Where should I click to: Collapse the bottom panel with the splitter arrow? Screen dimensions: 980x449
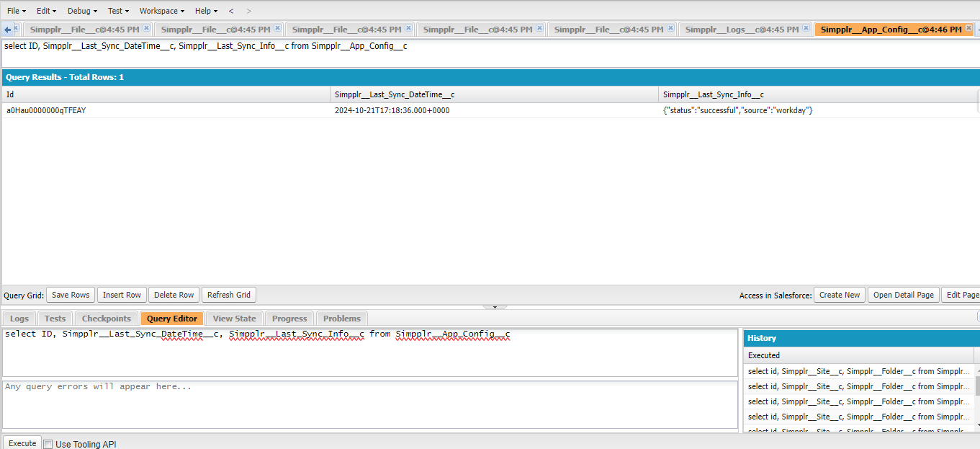[x=495, y=307]
